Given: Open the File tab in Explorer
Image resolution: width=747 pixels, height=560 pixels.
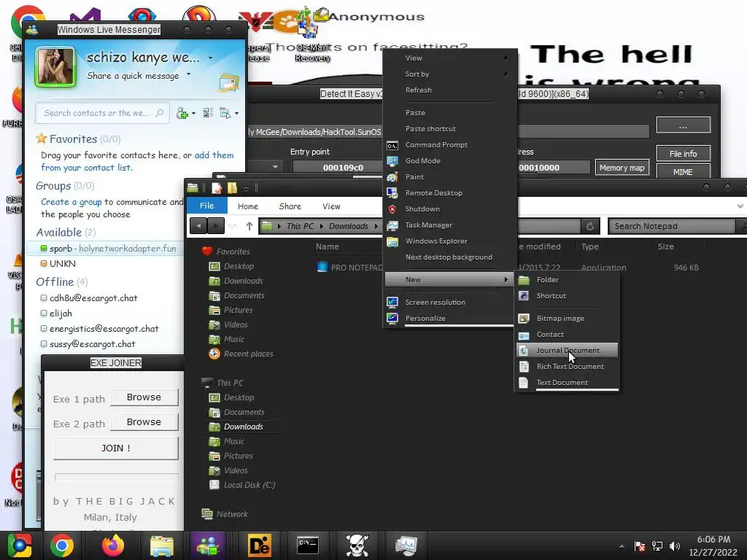Looking at the screenshot, I should click(x=206, y=206).
